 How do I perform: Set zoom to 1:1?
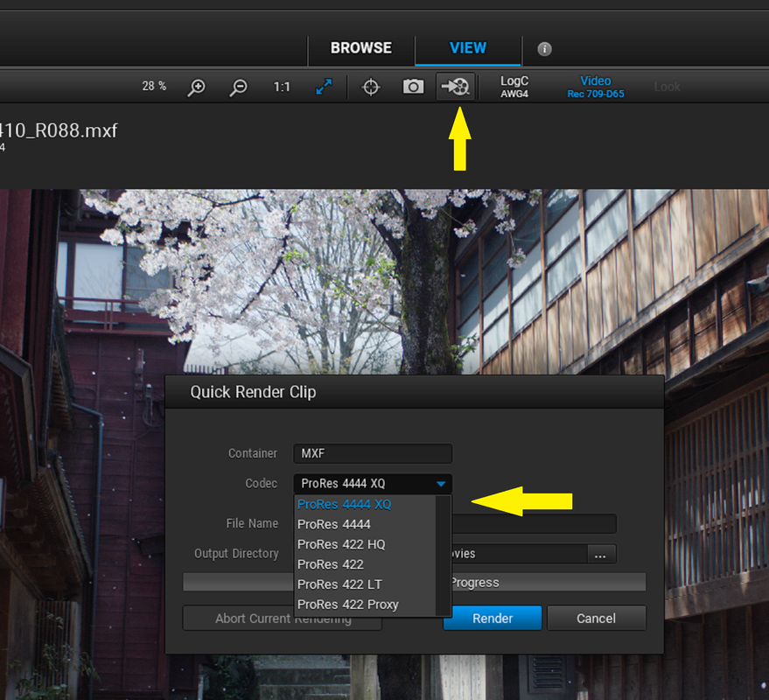click(x=282, y=87)
